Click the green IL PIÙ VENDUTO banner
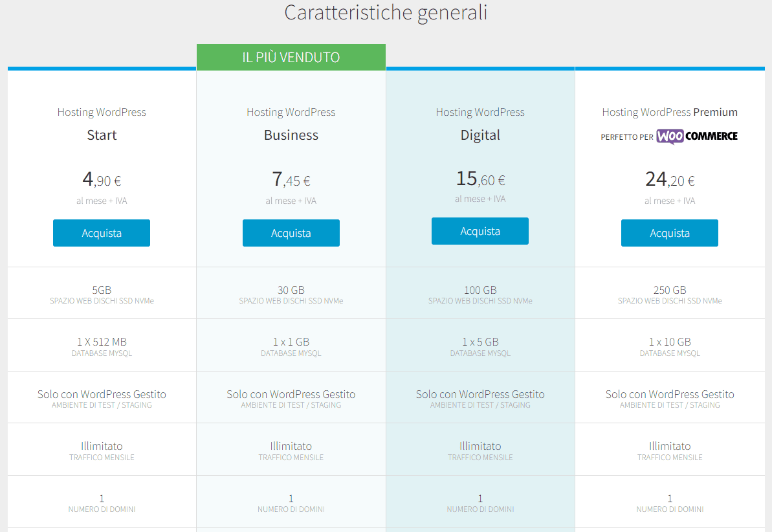This screenshot has height=532, width=772. click(x=291, y=57)
